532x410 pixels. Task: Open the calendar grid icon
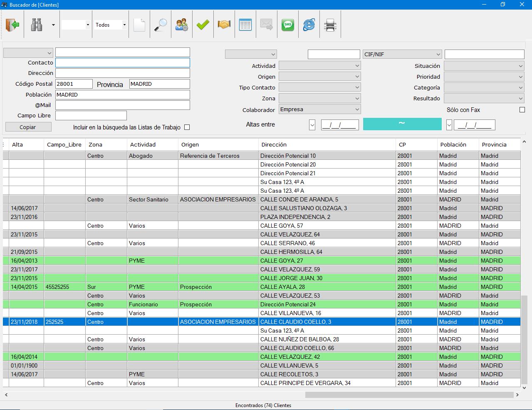coord(245,25)
